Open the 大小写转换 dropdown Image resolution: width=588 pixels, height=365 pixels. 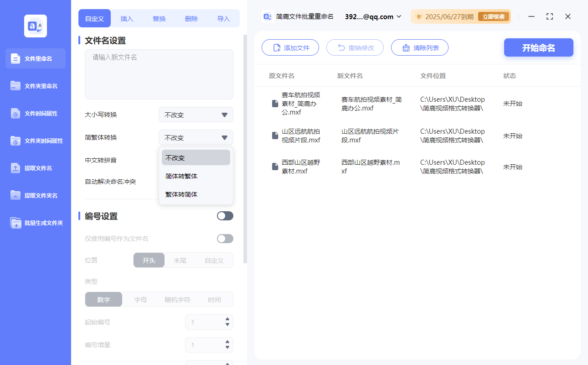pyautogui.click(x=196, y=115)
